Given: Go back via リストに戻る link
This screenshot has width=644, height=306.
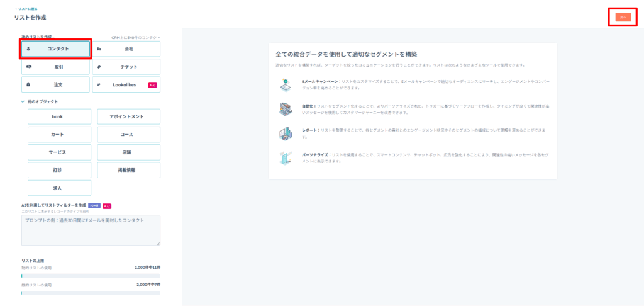Looking at the screenshot, I should (x=28, y=9).
